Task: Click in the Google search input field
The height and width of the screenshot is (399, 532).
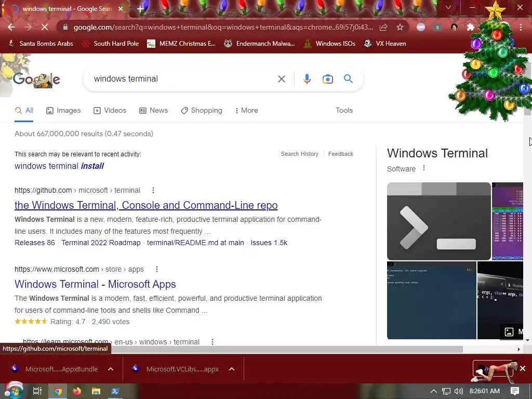Action: coord(183,79)
